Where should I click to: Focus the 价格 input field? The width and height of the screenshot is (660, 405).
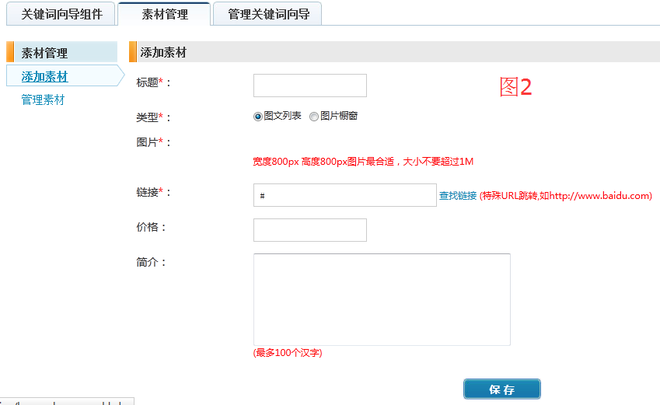310,230
